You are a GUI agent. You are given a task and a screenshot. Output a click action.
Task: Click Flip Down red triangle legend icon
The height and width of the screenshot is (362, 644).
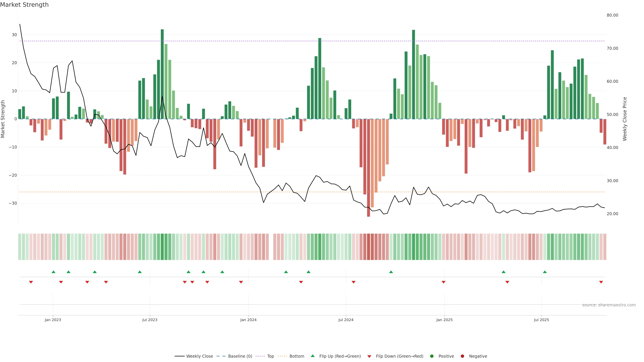(369, 356)
